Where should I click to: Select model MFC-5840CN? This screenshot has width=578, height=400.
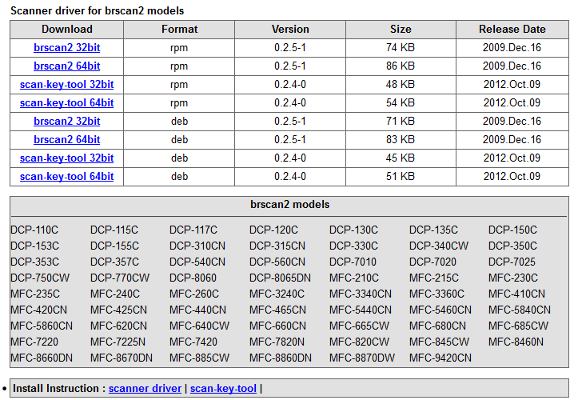pyautogui.click(x=520, y=310)
